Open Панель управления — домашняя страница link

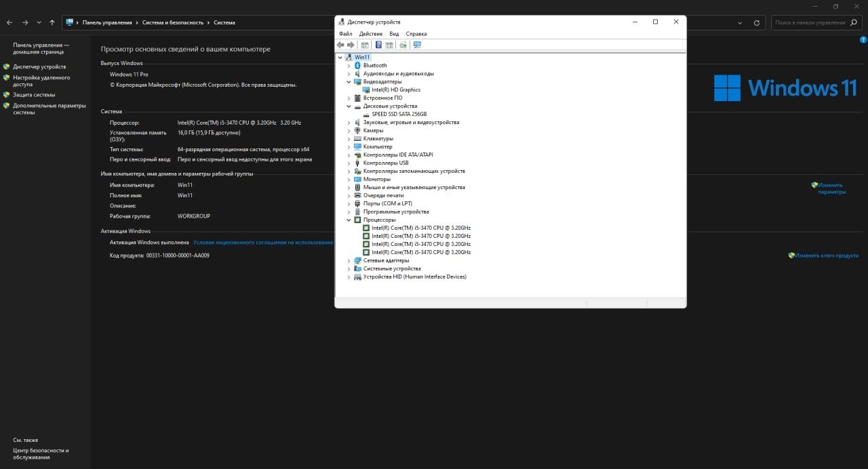[41, 48]
